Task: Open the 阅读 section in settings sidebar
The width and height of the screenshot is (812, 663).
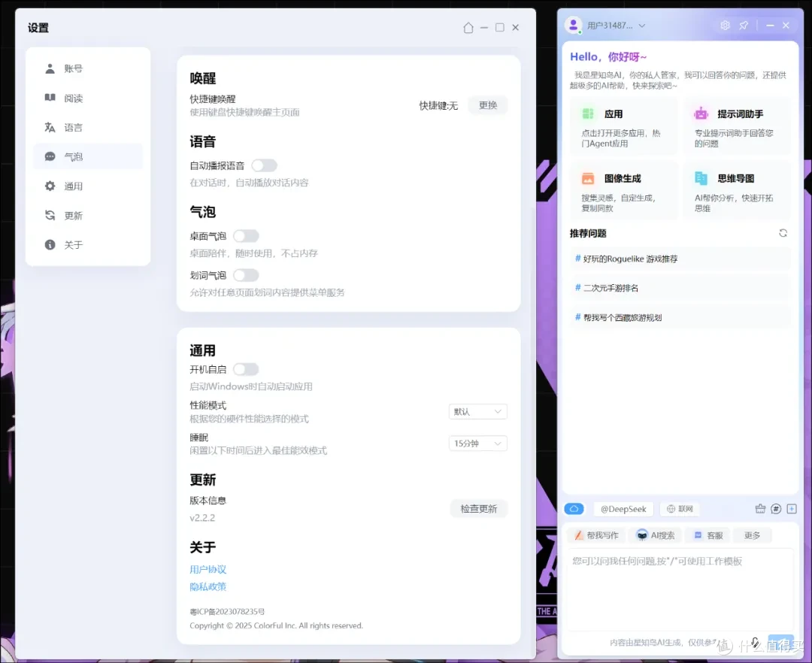Action: tap(87, 98)
